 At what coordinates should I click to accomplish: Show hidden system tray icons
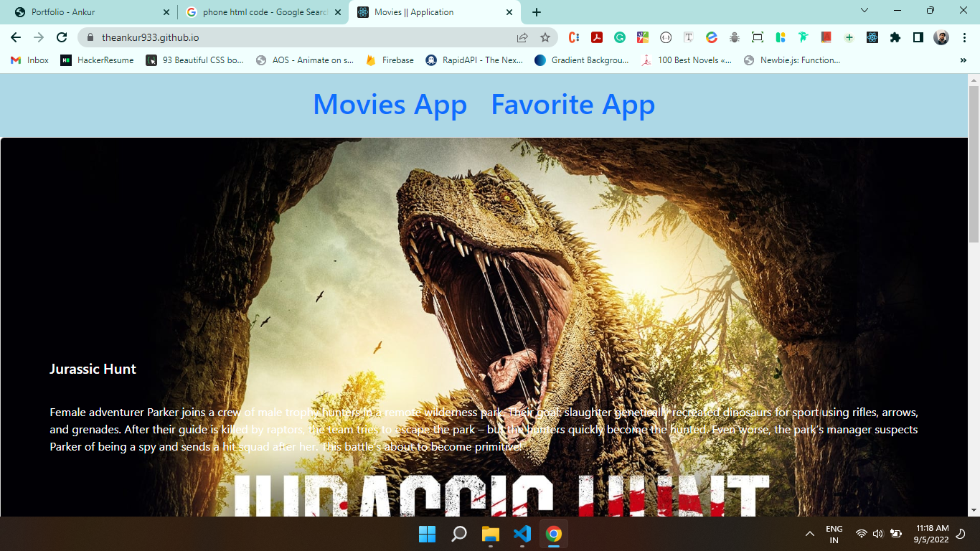point(810,534)
